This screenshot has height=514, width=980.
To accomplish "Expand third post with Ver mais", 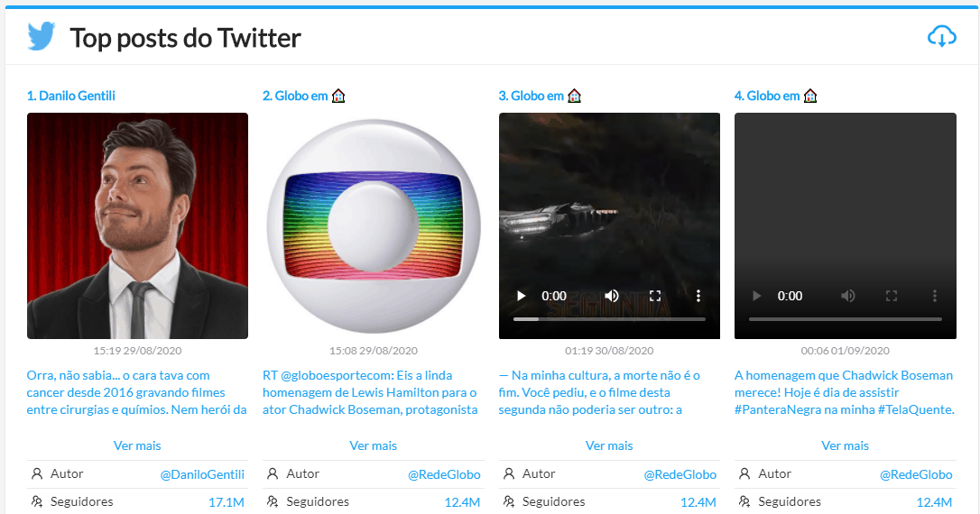I will 609,445.
